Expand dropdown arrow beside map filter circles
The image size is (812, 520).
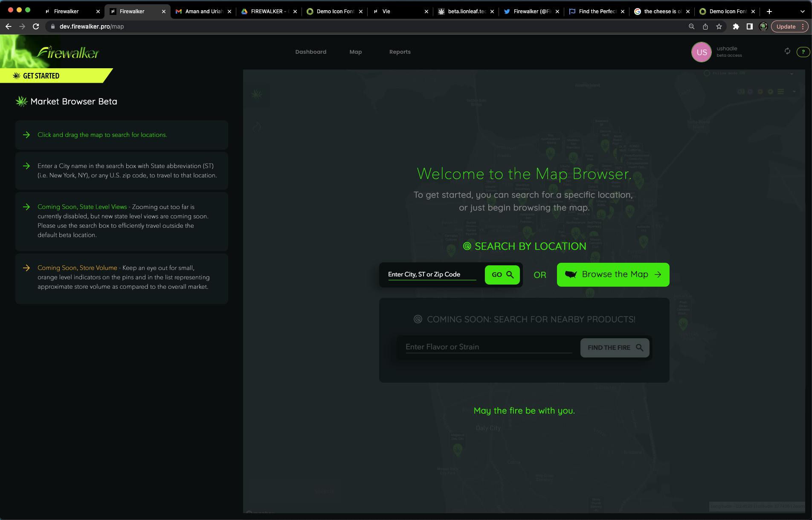(794, 92)
